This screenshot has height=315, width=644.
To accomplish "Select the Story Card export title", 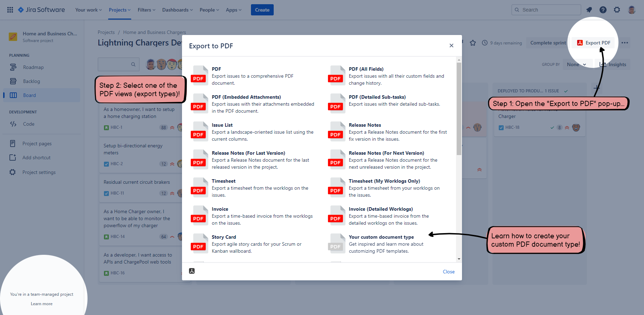I will coord(224,237).
